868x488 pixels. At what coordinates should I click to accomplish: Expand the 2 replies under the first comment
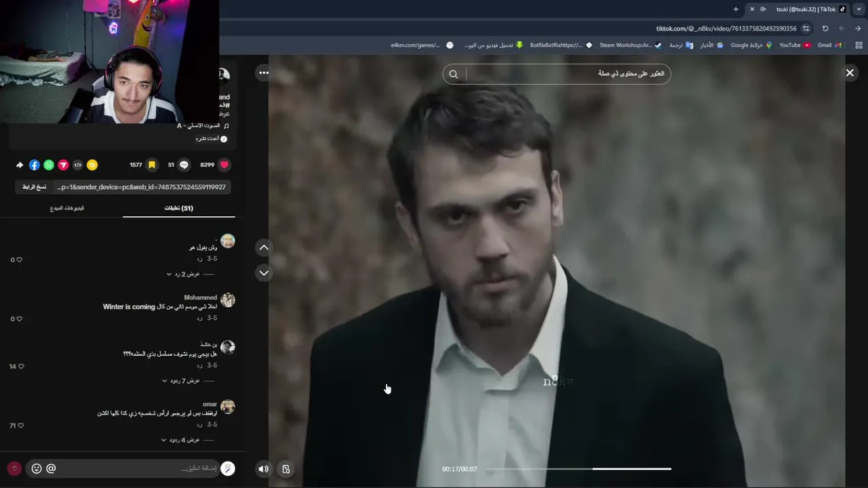187,274
